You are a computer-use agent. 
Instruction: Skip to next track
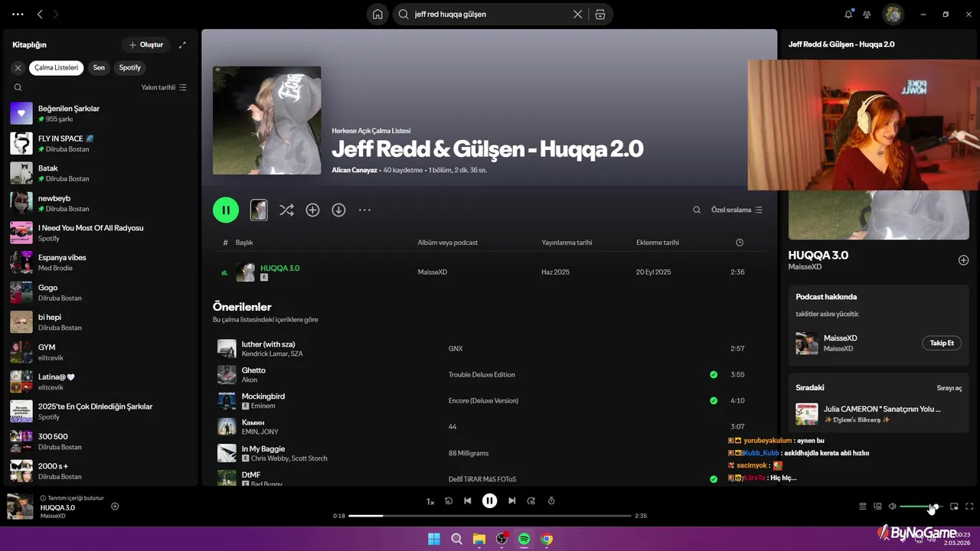click(x=512, y=501)
